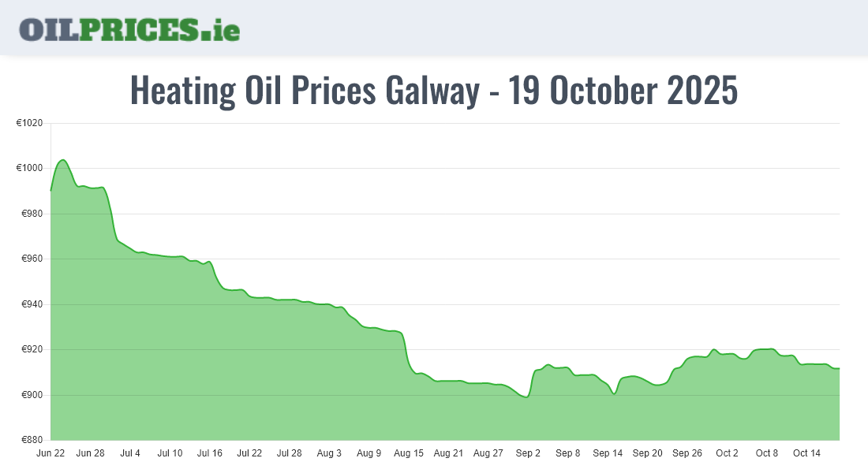Select the Aug 27 axis label
This screenshot has width=868, height=473.
(488, 453)
